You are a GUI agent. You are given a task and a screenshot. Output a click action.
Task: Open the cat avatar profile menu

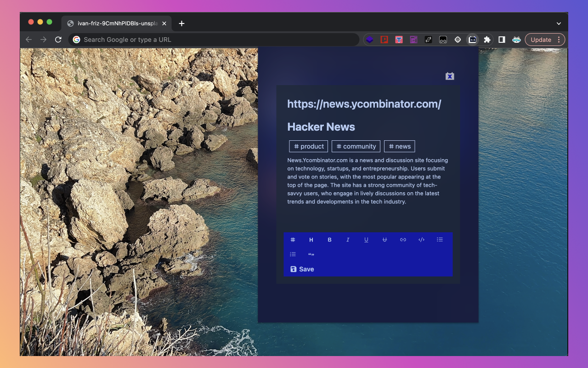click(516, 40)
